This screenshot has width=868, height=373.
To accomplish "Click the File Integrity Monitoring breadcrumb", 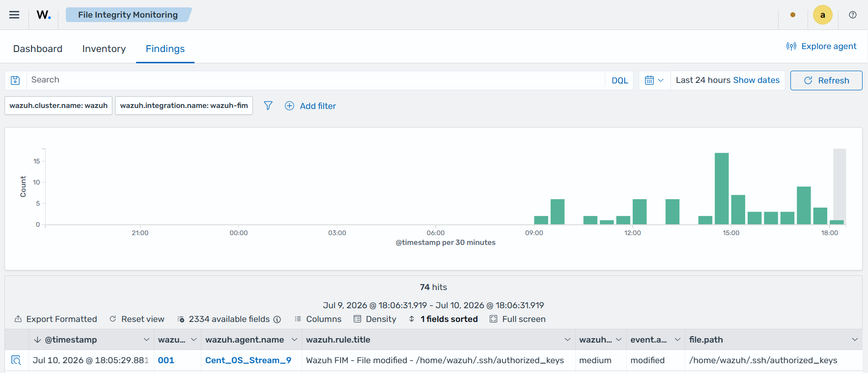I will tap(128, 15).
